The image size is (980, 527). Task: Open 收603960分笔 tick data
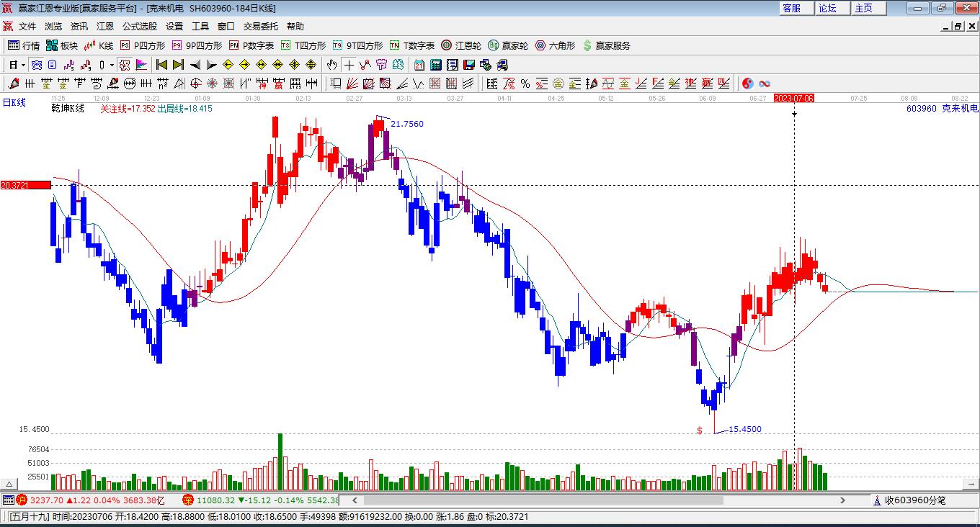909,500
